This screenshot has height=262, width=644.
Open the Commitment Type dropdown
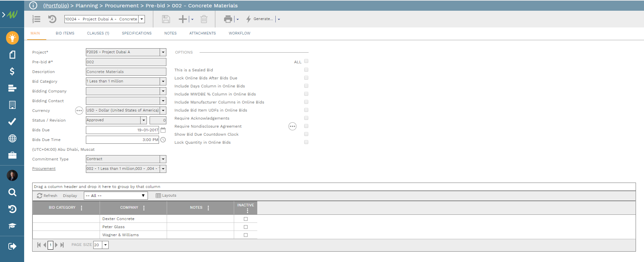point(163,159)
